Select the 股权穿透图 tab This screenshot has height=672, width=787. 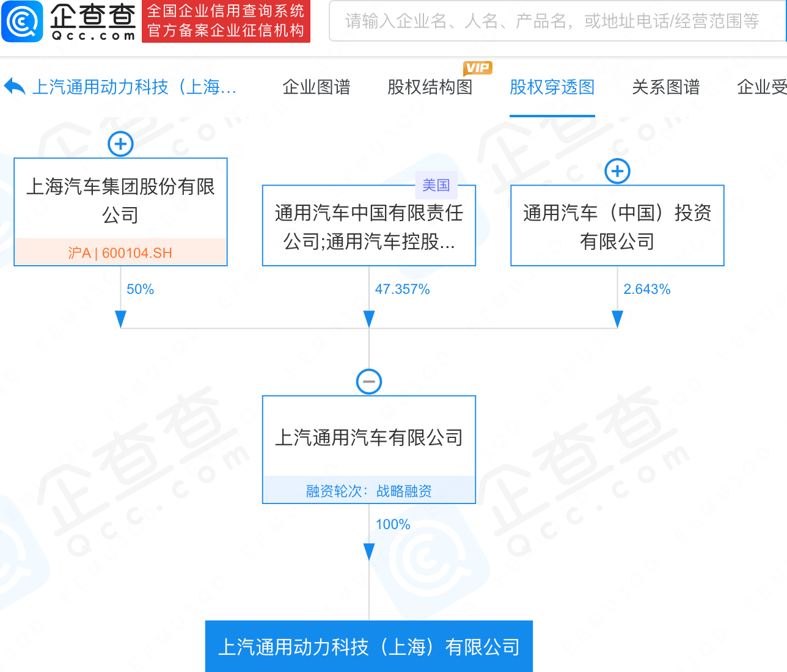[552, 87]
